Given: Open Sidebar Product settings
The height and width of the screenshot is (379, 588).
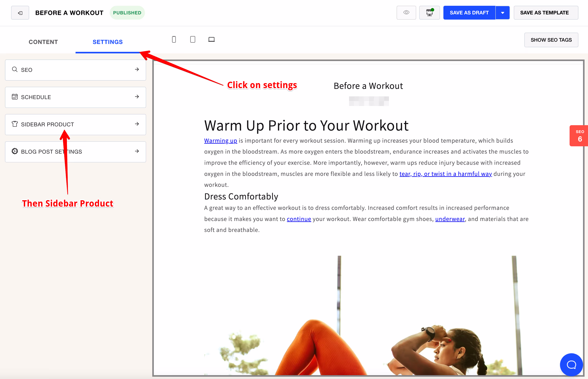Looking at the screenshot, I should point(76,125).
